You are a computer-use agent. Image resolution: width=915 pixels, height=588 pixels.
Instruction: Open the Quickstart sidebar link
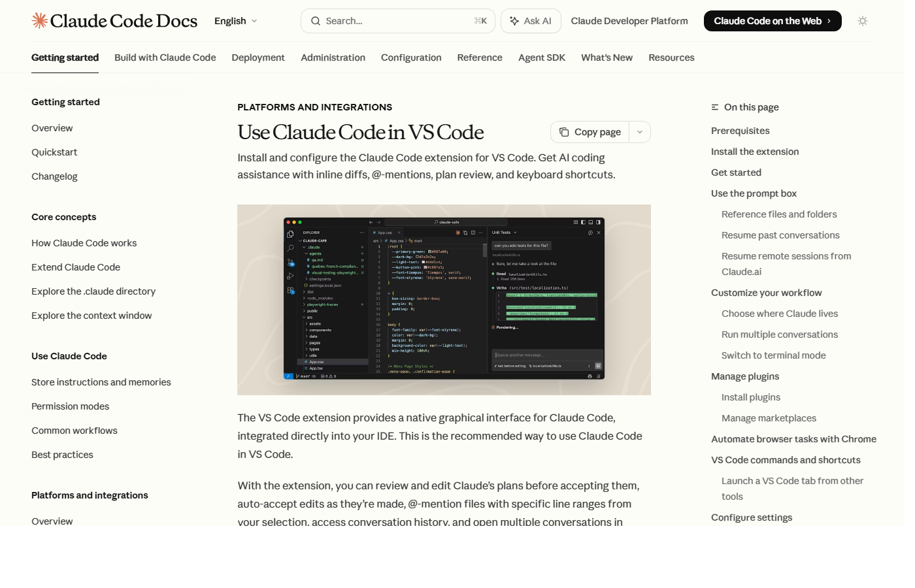coord(54,152)
